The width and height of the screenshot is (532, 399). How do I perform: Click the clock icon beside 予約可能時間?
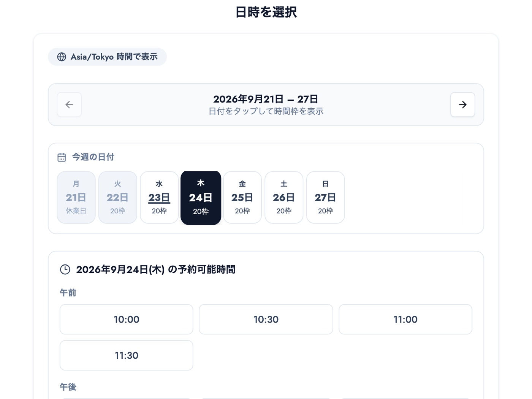click(65, 269)
